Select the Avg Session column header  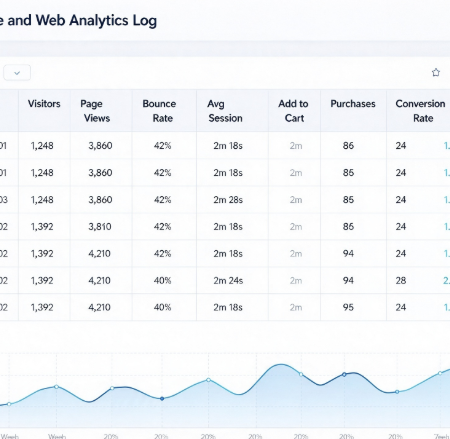pos(225,111)
